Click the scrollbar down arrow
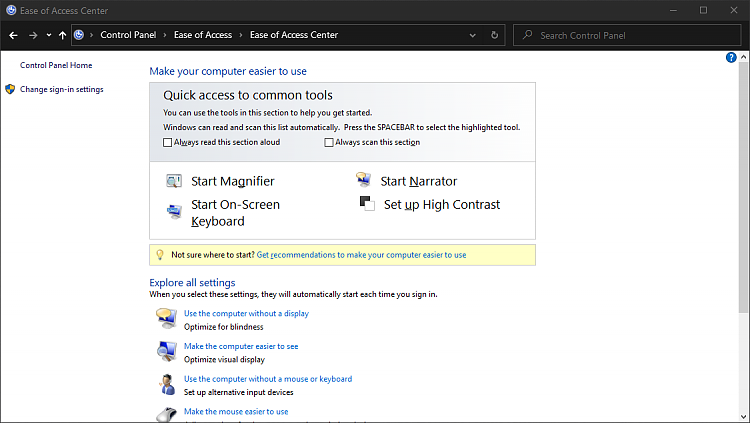 point(743,417)
